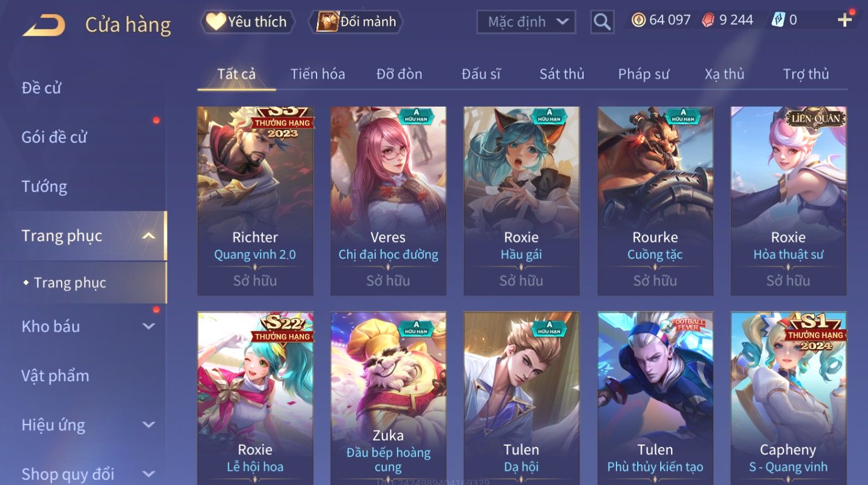Add currency with the plus icon

coord(844,20)
